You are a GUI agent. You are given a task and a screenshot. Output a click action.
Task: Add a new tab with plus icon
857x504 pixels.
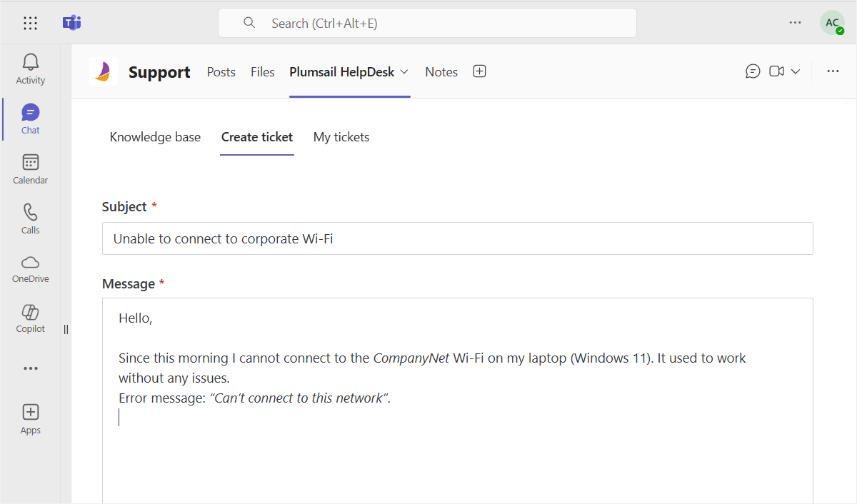480,71
